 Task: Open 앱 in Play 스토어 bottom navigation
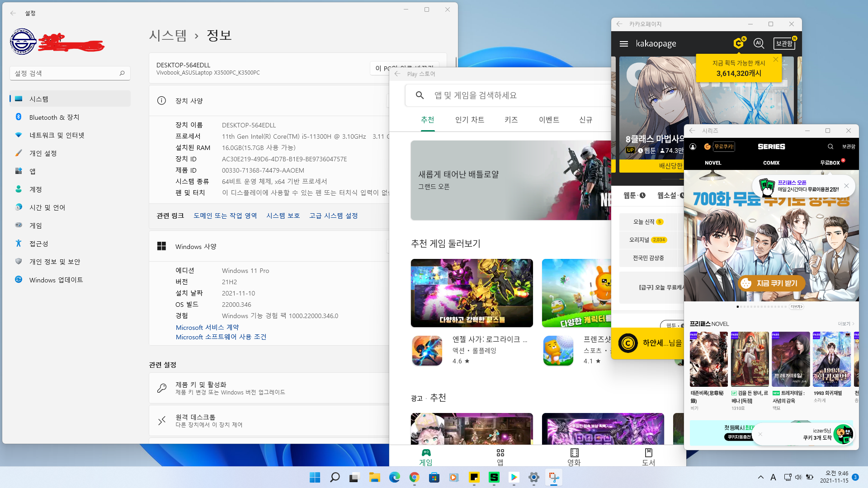pyautogui.click(x=500, y=457)
